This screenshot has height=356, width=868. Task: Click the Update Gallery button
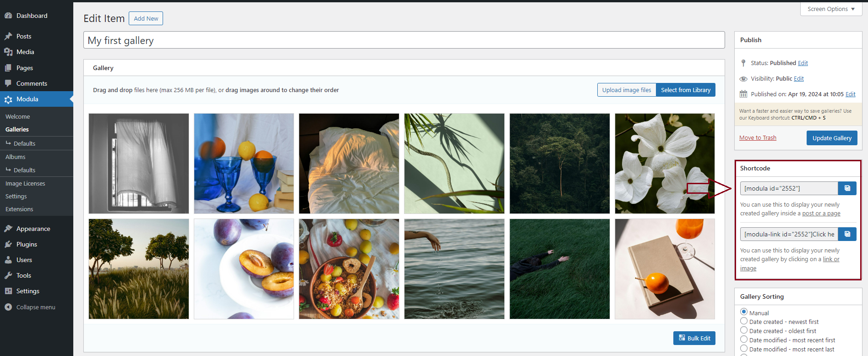click(x=831, y=138)
